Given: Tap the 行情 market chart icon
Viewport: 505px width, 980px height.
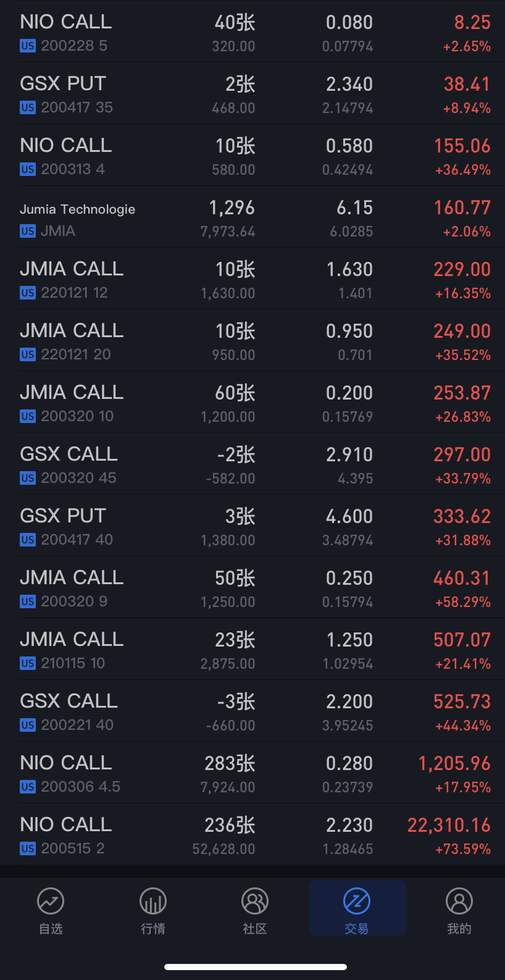Looking at the screenshot, I should click(152, 902).
